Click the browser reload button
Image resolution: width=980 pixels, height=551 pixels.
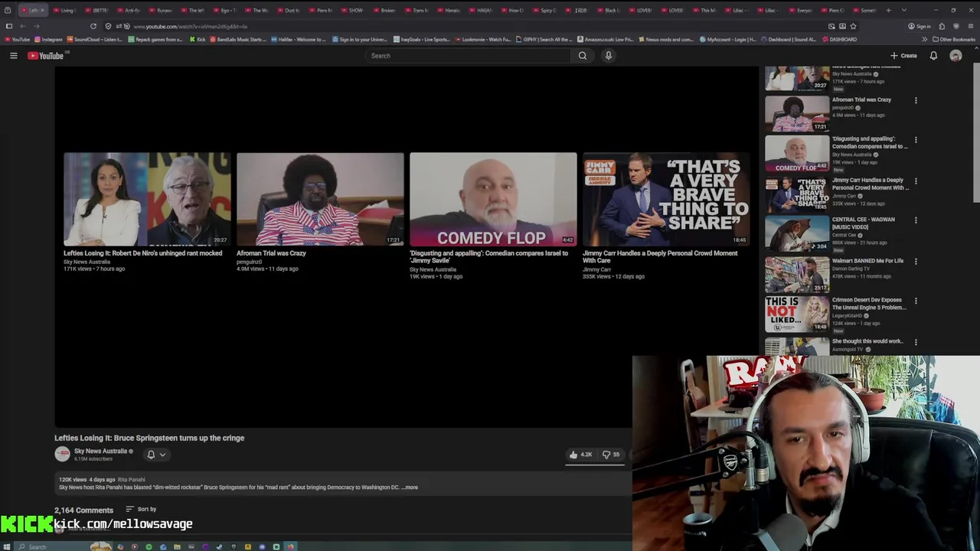(x=93, y=26)
